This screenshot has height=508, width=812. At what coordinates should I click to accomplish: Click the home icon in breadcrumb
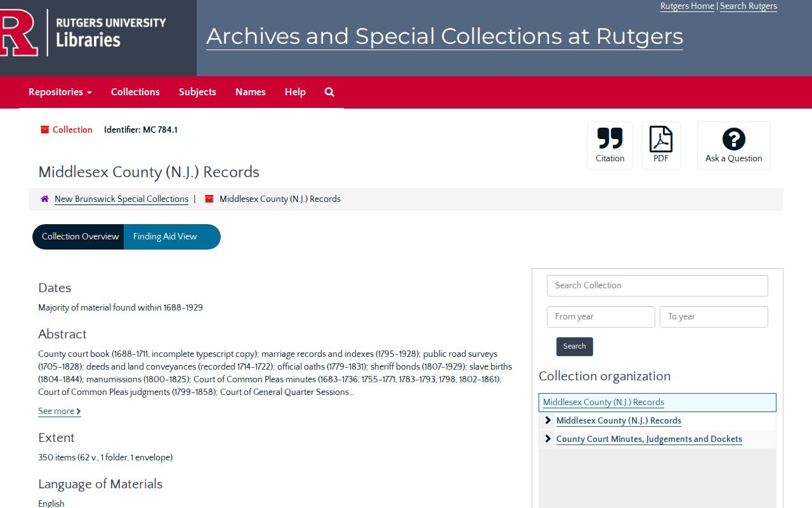(x=44, y=199)
